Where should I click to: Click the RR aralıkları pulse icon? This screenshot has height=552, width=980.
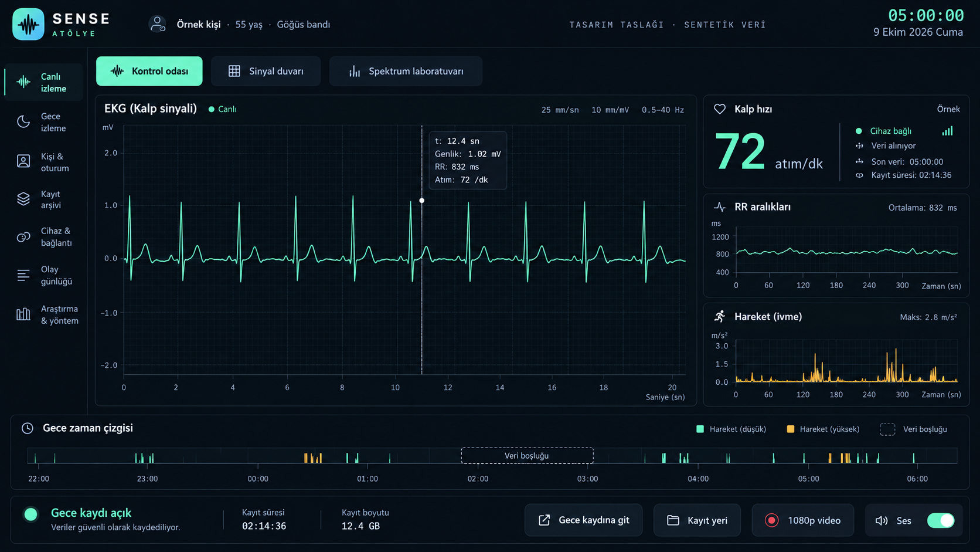click(x=720, y=207)
